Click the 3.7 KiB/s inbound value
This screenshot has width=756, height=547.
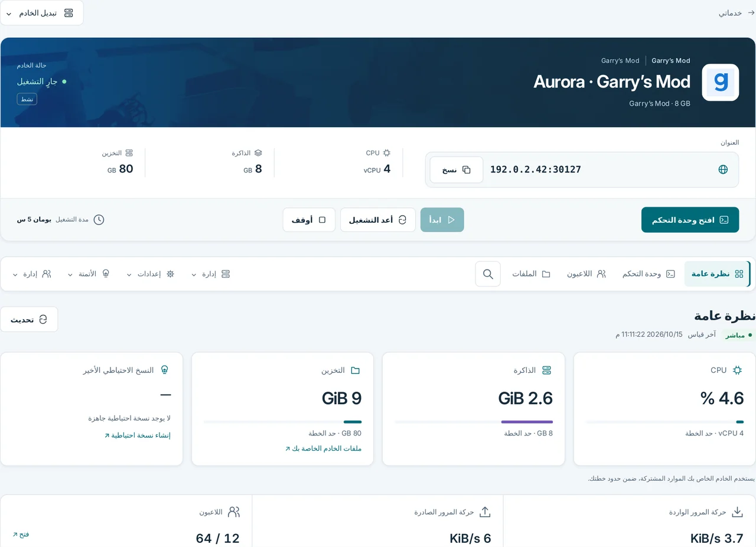pos(717,538)
